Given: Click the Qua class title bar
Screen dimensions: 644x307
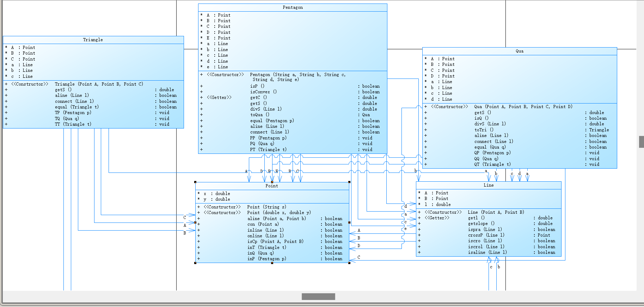Looking at the screenshot, I should point(520,51).
